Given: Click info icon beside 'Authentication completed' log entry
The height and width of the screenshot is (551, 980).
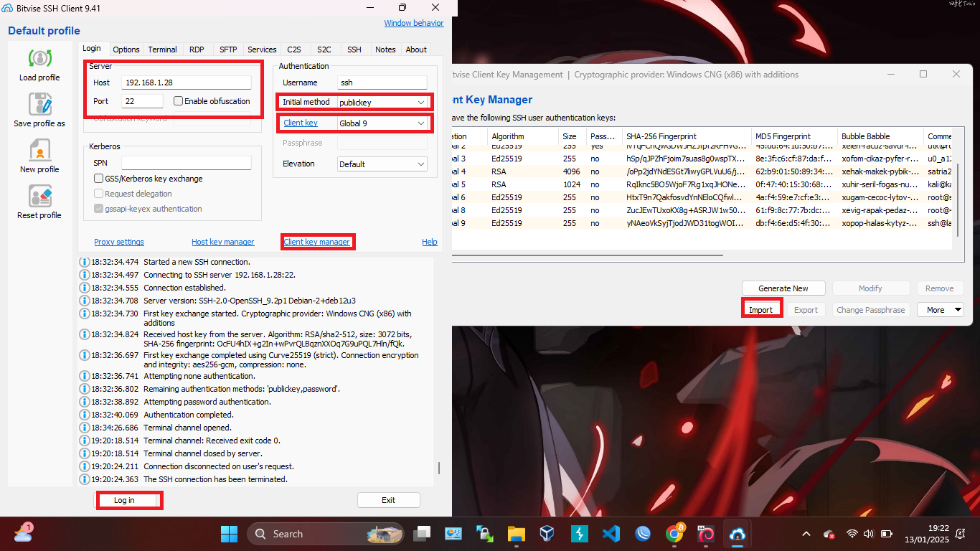Looking at the screenshot, I should click(84, 415).
